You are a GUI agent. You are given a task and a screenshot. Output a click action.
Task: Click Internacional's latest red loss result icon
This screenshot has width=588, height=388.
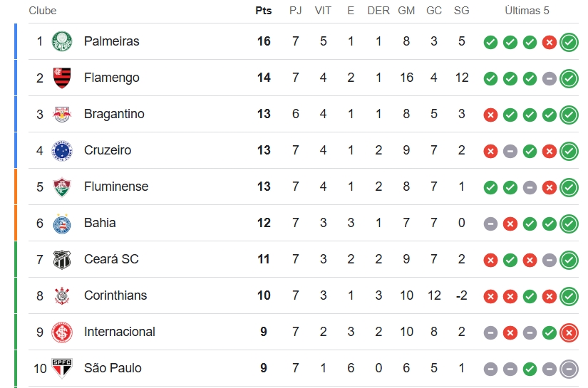coord(569,332)
